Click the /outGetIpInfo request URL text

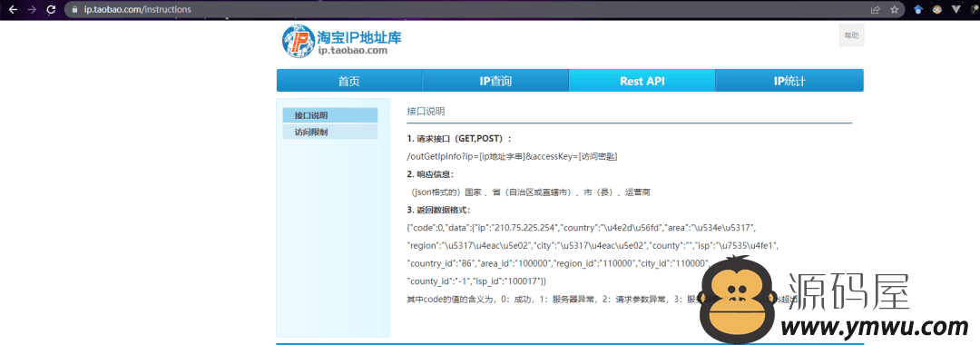pos(512,156)
